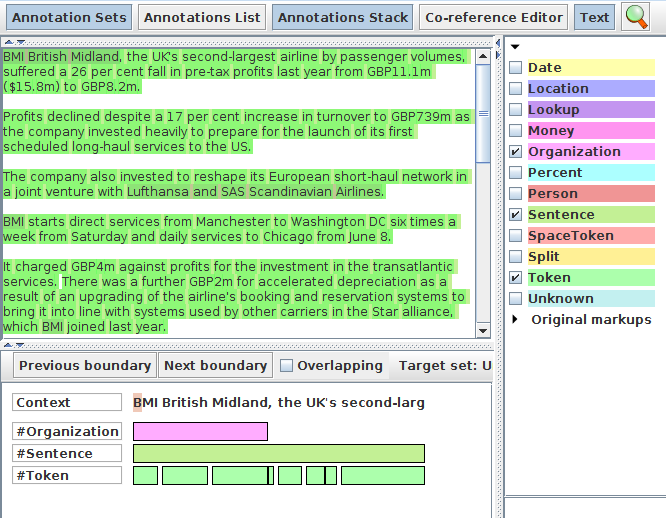
Task: Tick the Overlapping checkbox
Action: [x=287, y=366]
